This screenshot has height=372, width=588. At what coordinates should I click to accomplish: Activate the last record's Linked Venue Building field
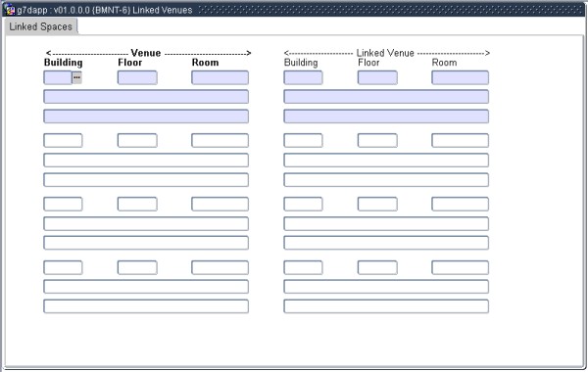pos(303,268)
